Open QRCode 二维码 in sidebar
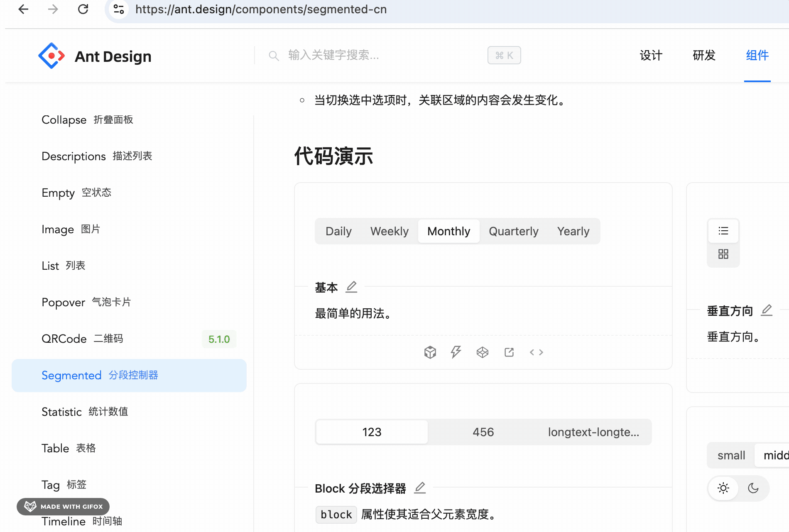This screenshot has height=532, width=789. tap(129, 339)
